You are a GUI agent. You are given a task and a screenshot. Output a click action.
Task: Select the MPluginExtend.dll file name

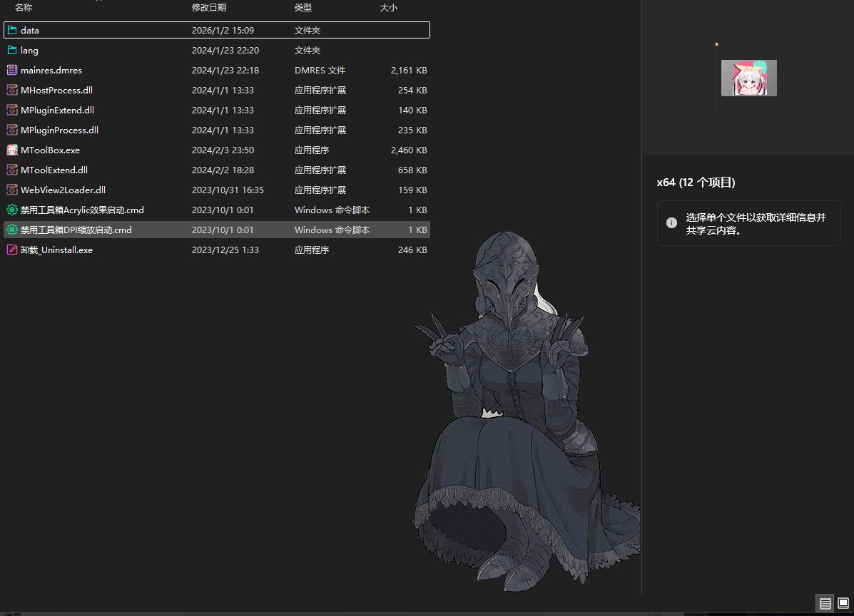click(57, 111)
